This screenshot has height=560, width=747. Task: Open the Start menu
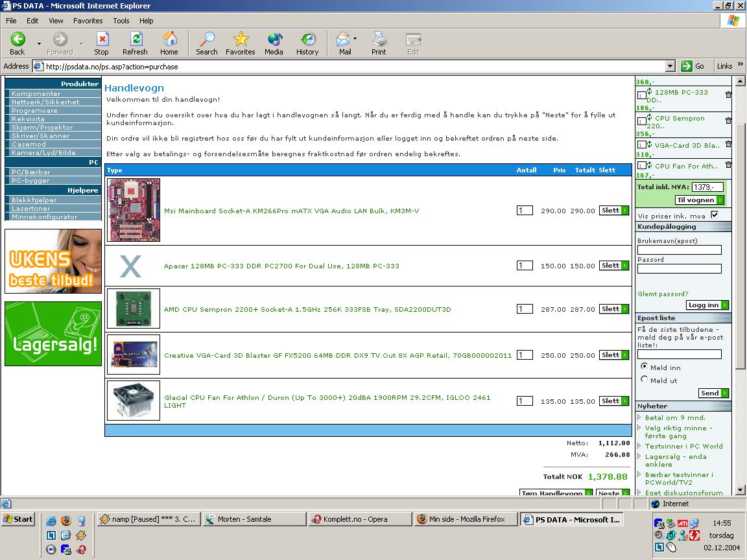(18, 519)
